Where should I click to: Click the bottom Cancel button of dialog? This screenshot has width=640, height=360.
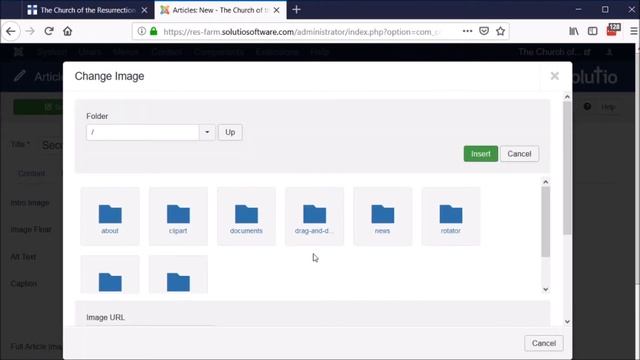pos(544,343)
